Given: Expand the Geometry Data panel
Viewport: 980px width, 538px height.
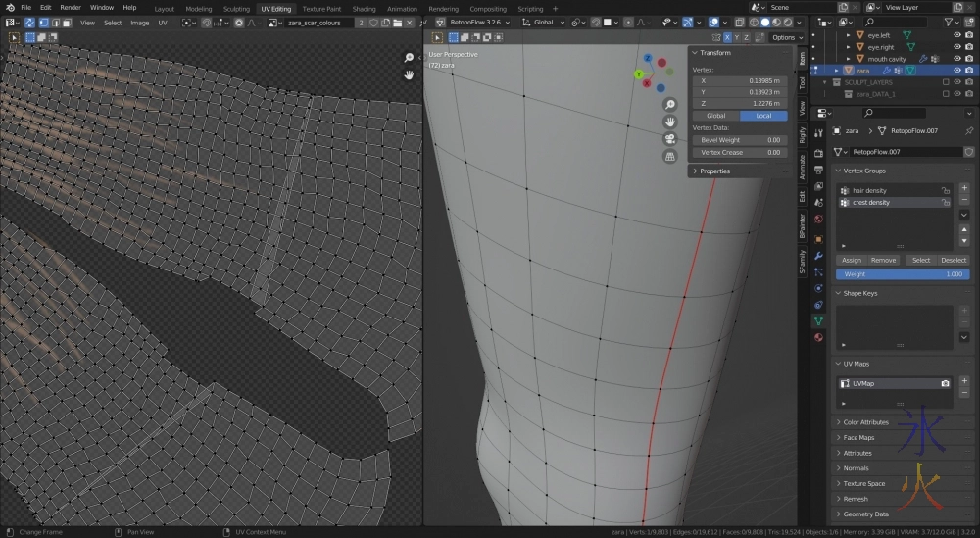Looking at the screenshot, I should 865,514.
